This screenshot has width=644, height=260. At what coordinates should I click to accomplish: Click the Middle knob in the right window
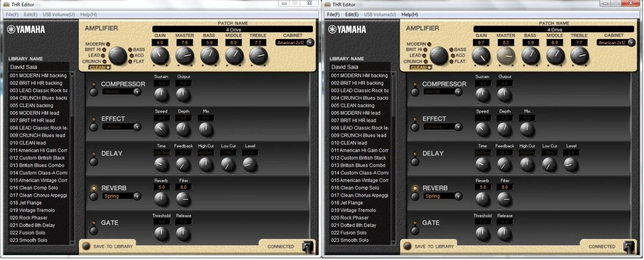[x=555, y=56]
